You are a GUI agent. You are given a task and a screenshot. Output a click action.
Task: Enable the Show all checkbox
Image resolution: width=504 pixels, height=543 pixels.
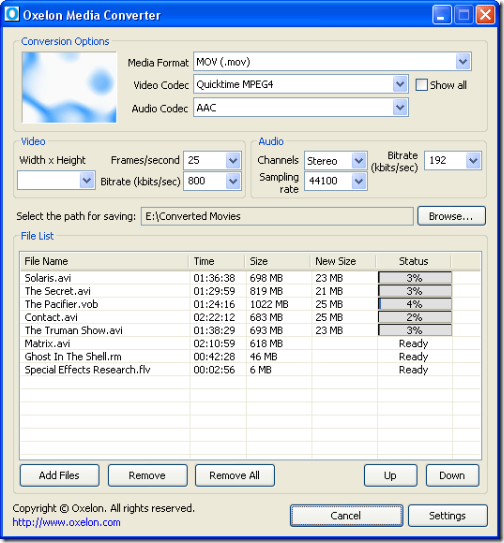pyautogui.click(x=421, y=85)
